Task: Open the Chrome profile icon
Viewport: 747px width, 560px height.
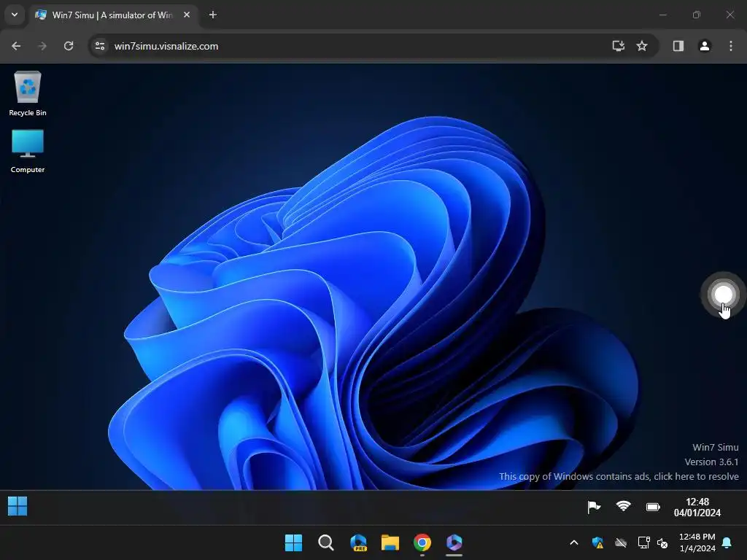Action: [705, 46]
